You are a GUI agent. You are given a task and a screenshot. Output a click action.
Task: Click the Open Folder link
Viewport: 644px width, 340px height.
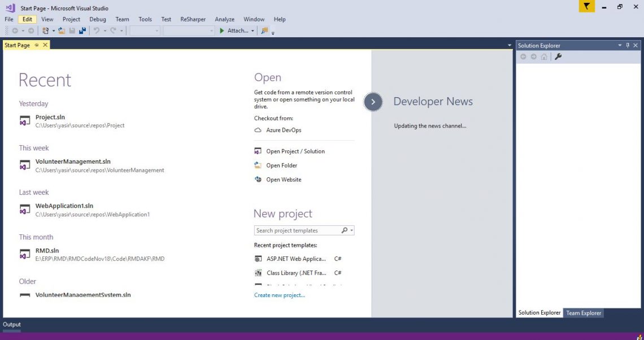pos(282,165)
